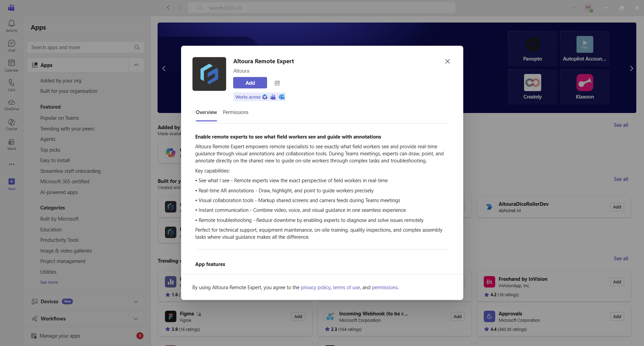Show next banner slide
Screen dimensions: 644x346
pyautogui.click(x=631, y=68)
